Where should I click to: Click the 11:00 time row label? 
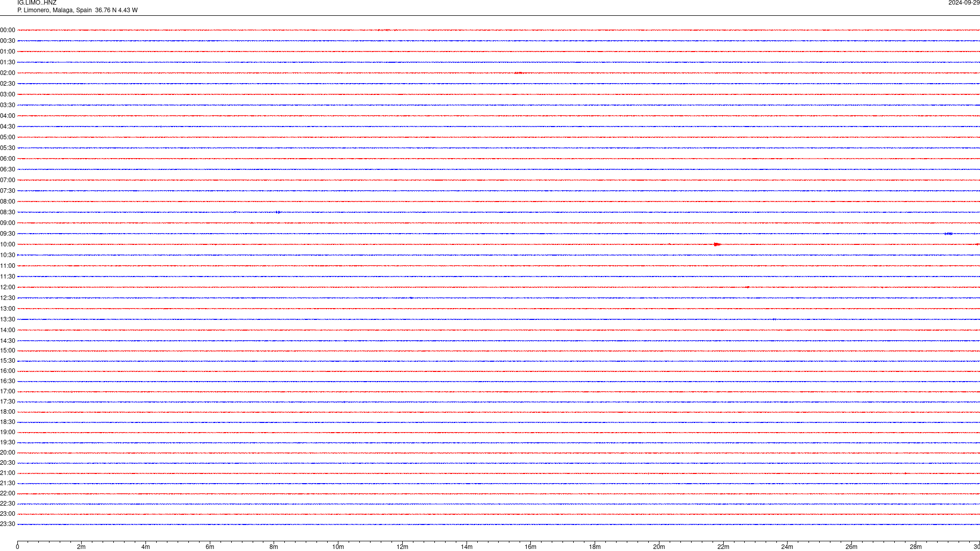[x=8, y=266]
